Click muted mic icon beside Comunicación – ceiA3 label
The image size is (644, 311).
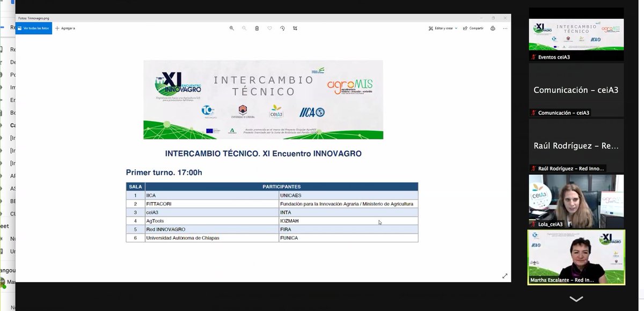click(533, 113)
